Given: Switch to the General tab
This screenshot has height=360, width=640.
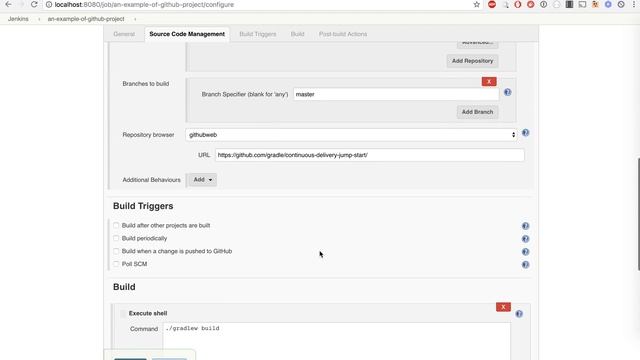Looking at the screenshot, I should 124,34.
